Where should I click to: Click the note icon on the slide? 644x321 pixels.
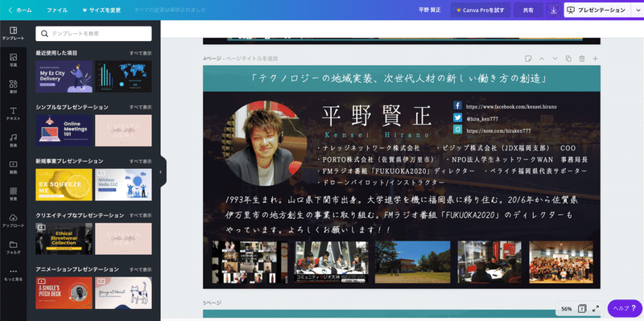(457, 130)
